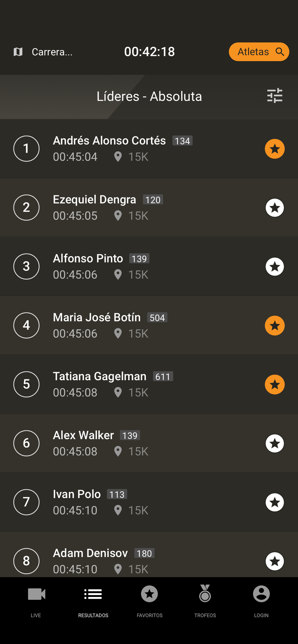The height and width of the screenshot is (644, 298).
Task: Toggle favorite star for Alex Walker
Action: tap(275, 443)
